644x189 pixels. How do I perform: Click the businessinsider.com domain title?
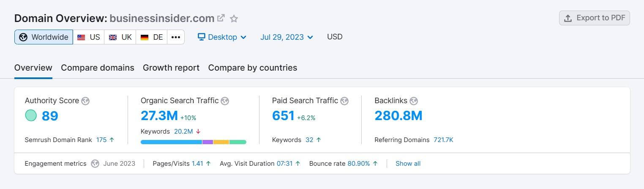(x=162, y=18)
